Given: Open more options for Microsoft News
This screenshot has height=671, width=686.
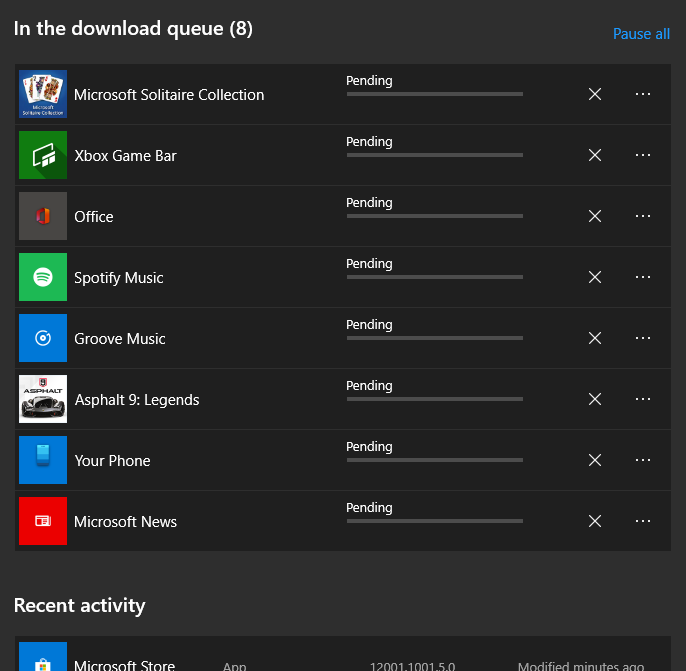Looking at the screenshot, I should (x=643, y=521).
